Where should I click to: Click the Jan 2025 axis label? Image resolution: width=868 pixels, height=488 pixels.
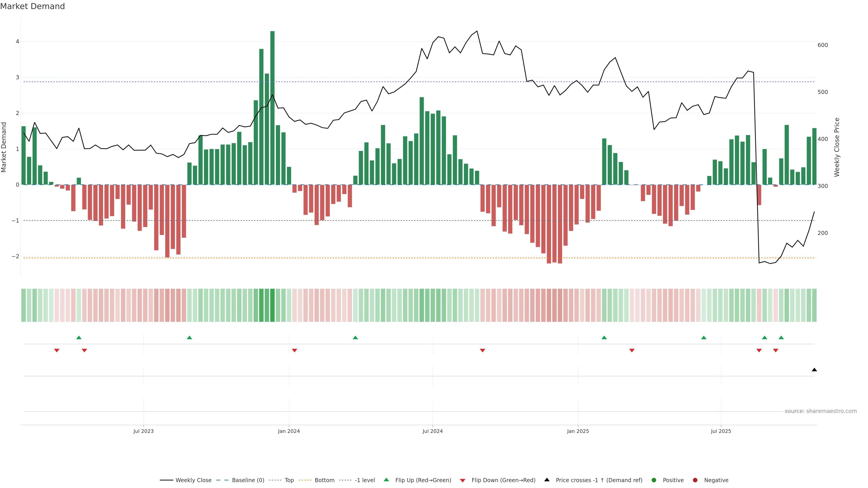[578, 431]
